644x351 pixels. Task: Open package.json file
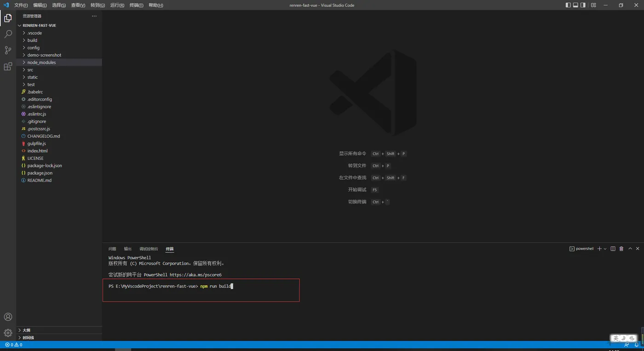point(59,173)
